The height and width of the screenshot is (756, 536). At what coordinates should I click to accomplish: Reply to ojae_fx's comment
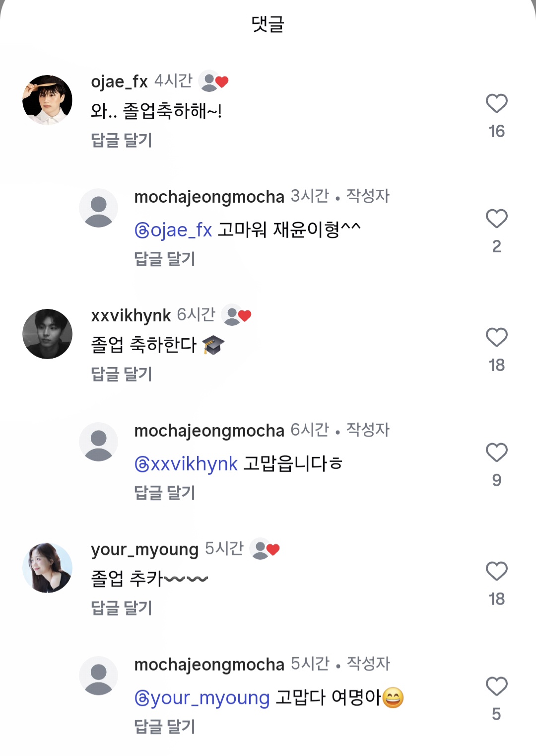(122, 140)
